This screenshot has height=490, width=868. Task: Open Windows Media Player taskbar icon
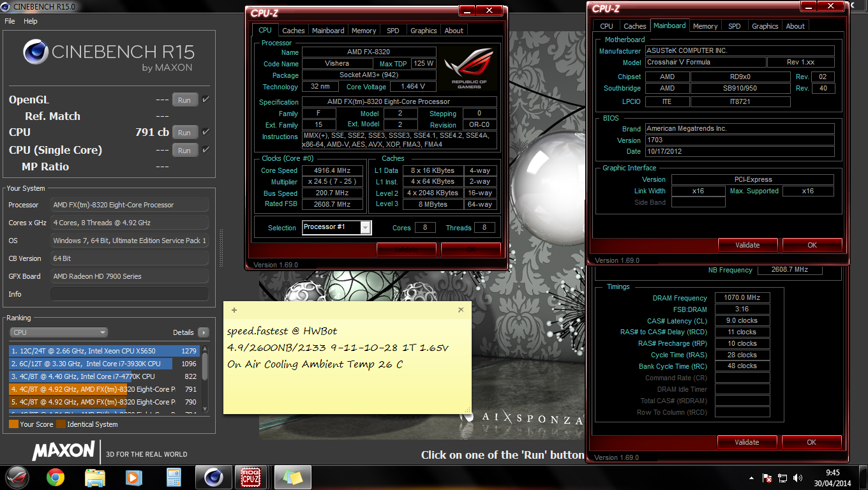[133, 477]
